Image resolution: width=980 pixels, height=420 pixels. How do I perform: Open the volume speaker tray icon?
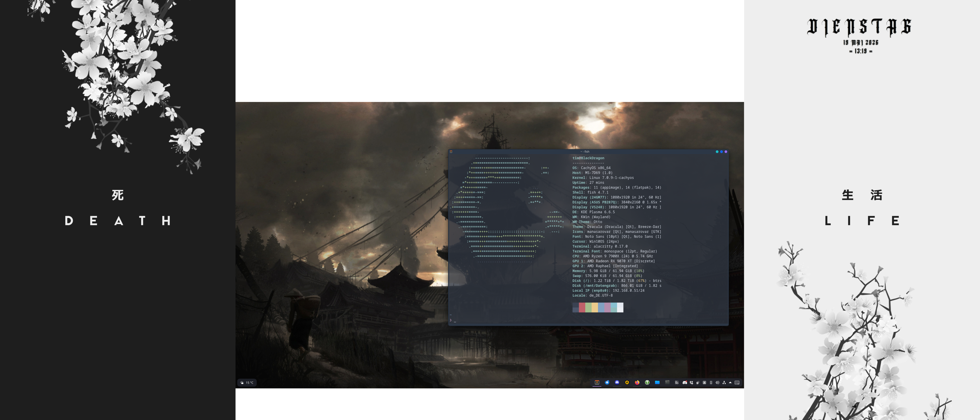[717, 383]
